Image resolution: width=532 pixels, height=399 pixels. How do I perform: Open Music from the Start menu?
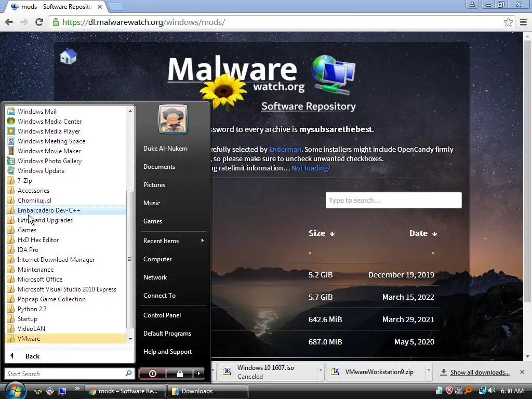coord(152,203)
